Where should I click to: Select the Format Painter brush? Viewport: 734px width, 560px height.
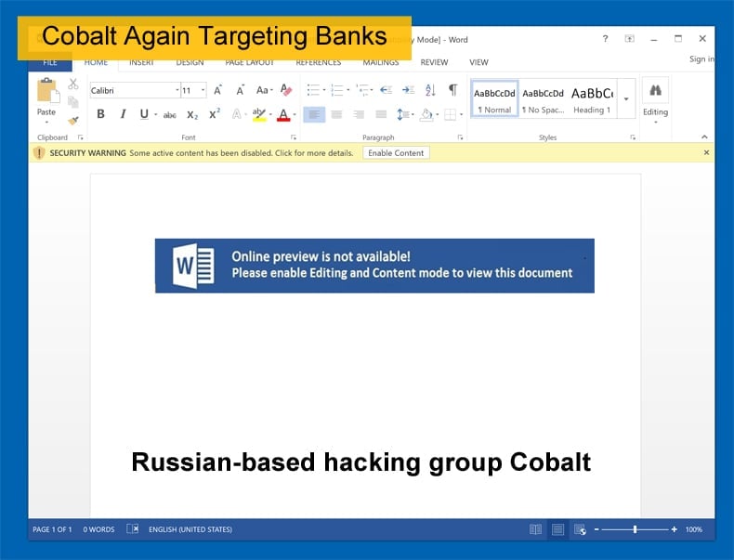(73, 121)
